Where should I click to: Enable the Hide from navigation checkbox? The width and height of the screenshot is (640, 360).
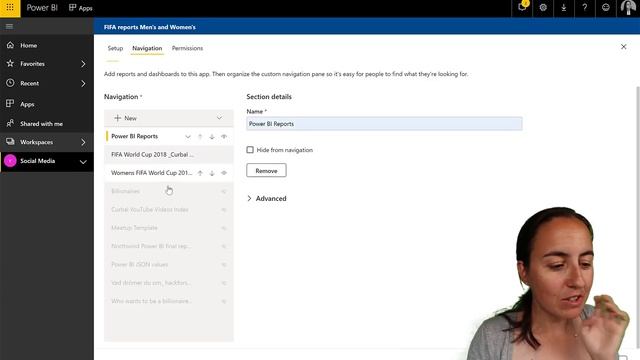(x=250, y=150)
